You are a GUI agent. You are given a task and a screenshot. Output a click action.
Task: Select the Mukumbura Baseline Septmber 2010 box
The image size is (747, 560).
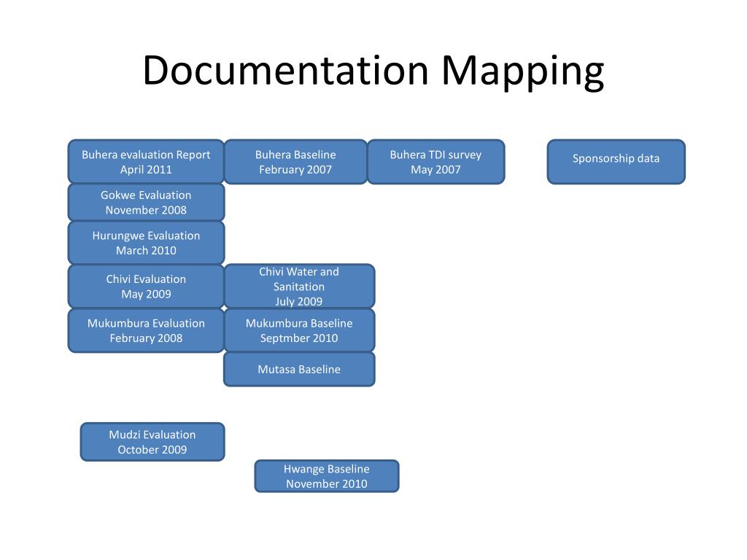click(x=299, y=330)
